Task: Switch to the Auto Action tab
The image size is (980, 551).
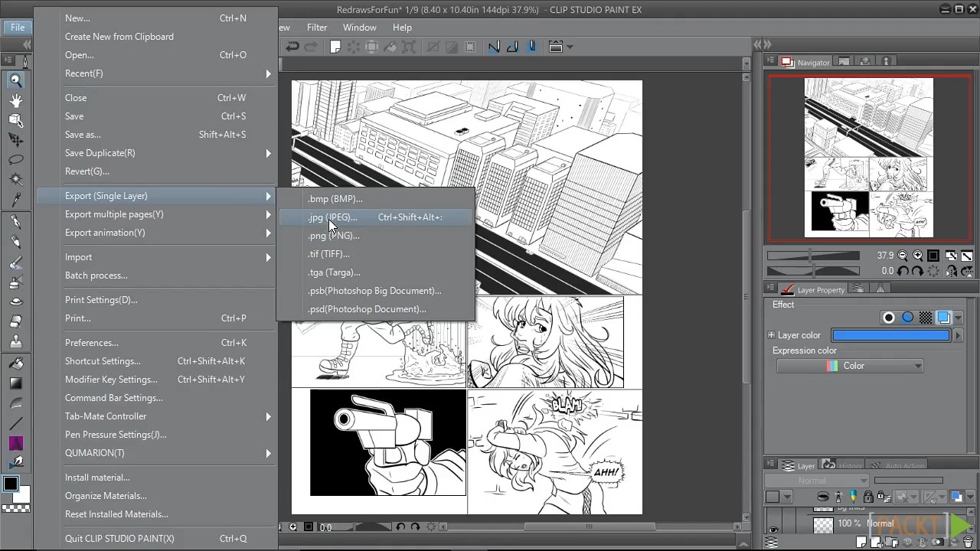Action: 897,465
